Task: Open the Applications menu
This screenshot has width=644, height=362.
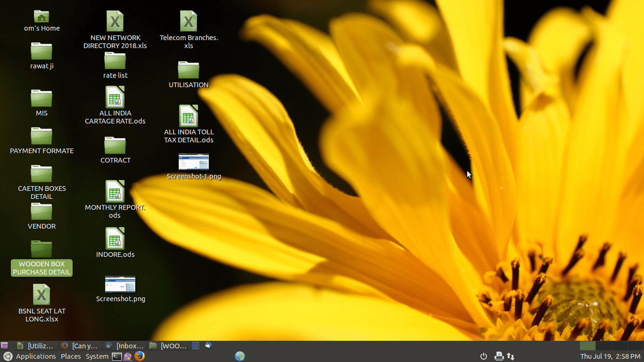Action: [35, 356]
